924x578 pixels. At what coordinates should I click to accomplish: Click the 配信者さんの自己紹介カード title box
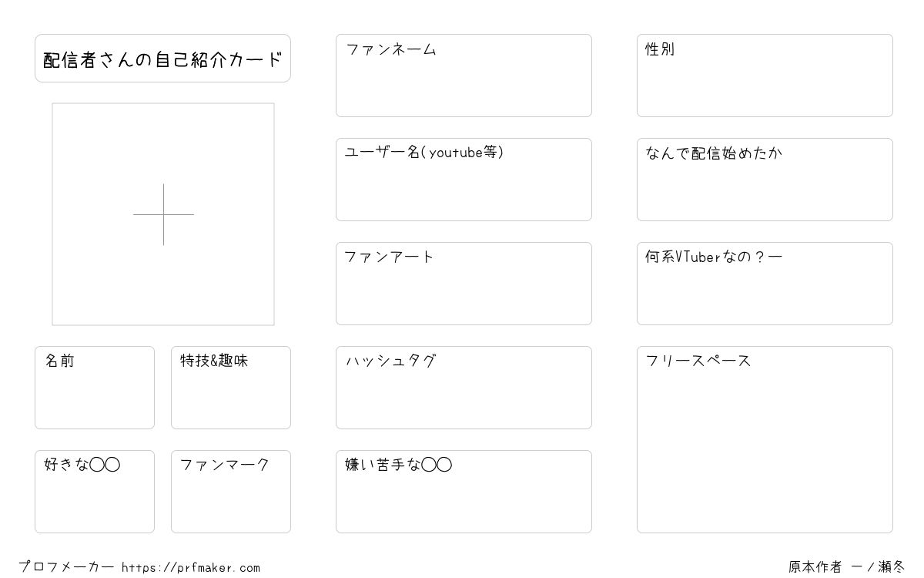[162, 58]
